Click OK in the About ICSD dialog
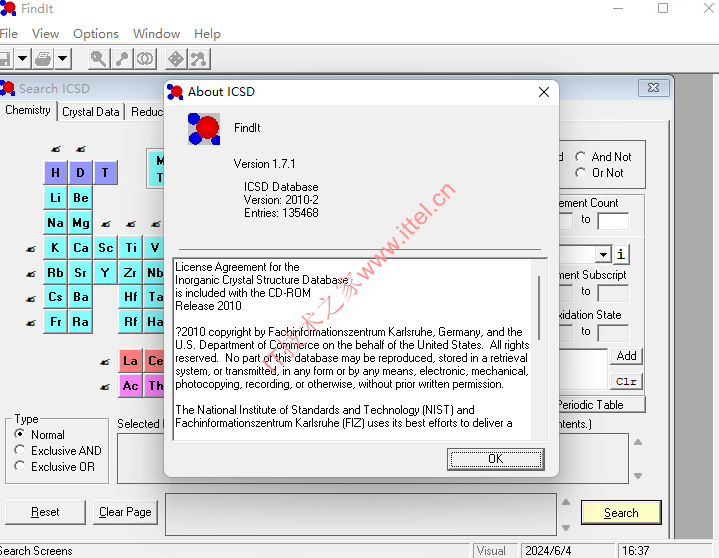Screen dimensions: 719x558 (x=496, y=459)
